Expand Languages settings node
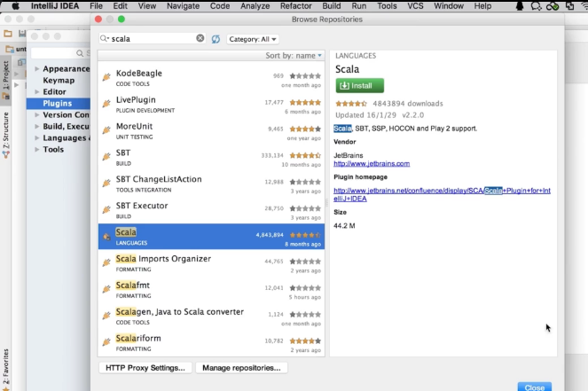This screenshot has height=391, width=588. point(36,137)
